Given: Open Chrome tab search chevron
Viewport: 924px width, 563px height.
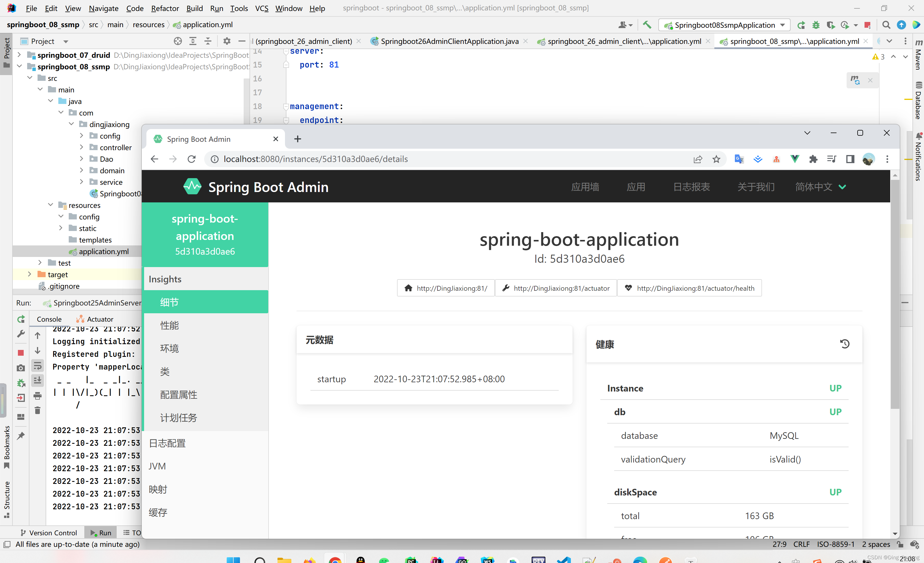Looking at the screenshot, I should pyautogui.click(x=807, y=133).
